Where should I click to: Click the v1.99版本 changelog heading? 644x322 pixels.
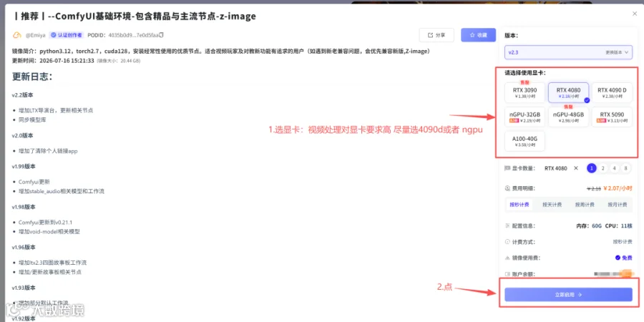click(24, 166)
